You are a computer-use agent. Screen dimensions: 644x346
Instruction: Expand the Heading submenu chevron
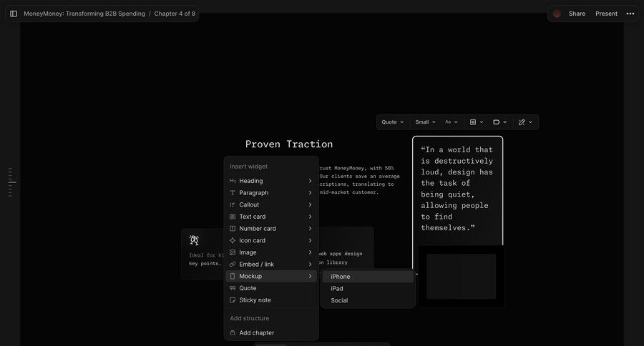tap(310, 181)
